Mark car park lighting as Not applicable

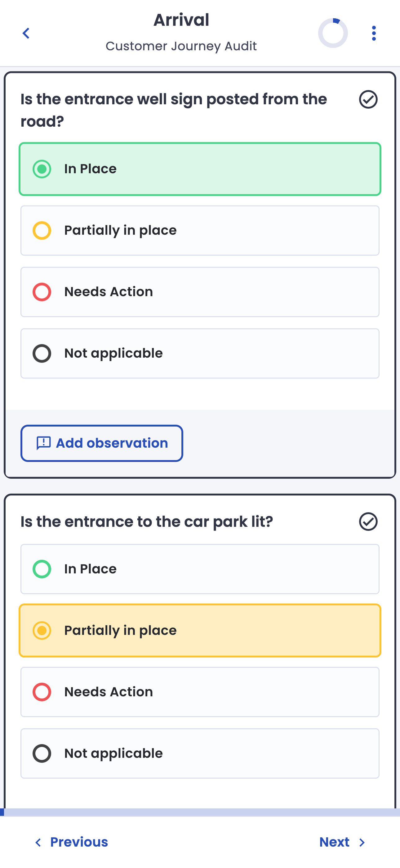tap(200, 753)
